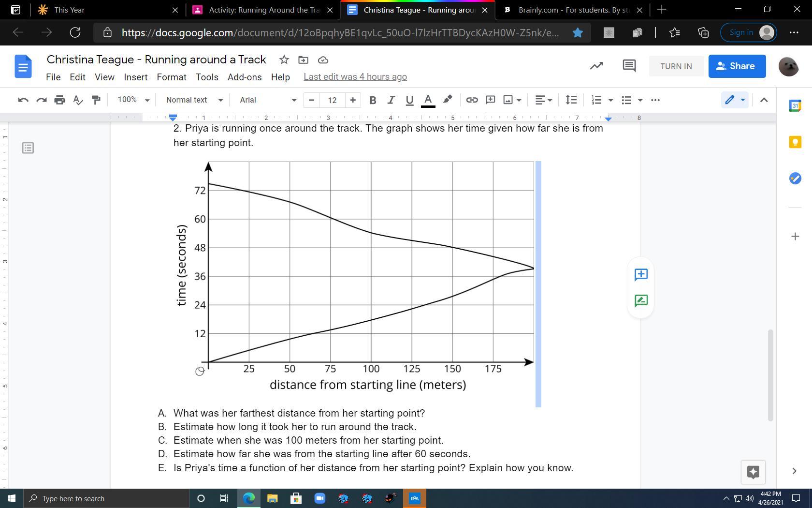812x508 pixels.
Task: Open the activity dashboard trend icon
Action: click(x=596, y=66)
